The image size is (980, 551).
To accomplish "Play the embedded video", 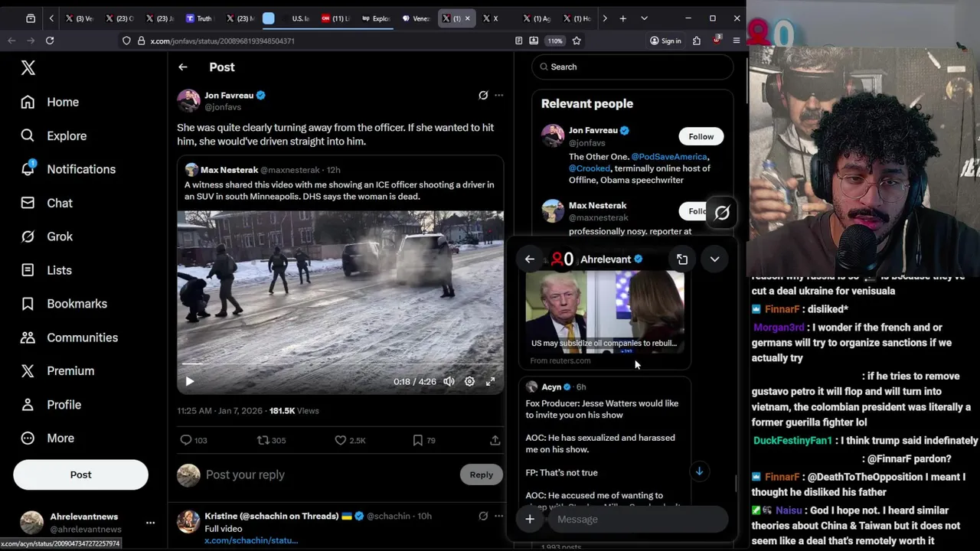I will pos(190,381).
